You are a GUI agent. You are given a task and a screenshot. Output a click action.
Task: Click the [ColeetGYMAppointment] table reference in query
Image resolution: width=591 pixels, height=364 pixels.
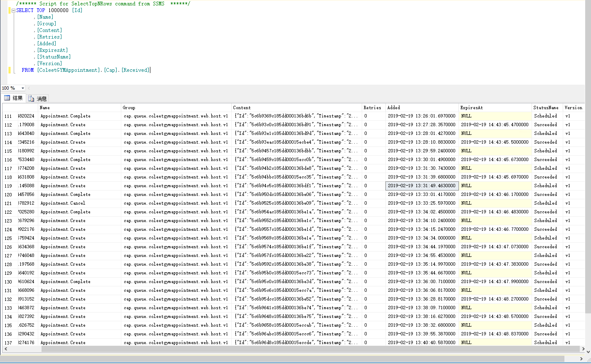pos(69,70)
